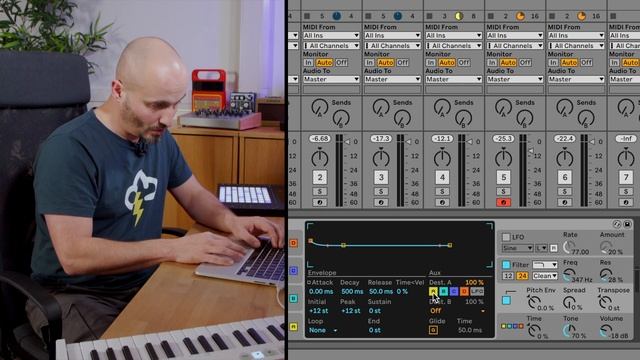
Task: Set track 3 Monitor to Auto
Action: click(x=385, y=62)
